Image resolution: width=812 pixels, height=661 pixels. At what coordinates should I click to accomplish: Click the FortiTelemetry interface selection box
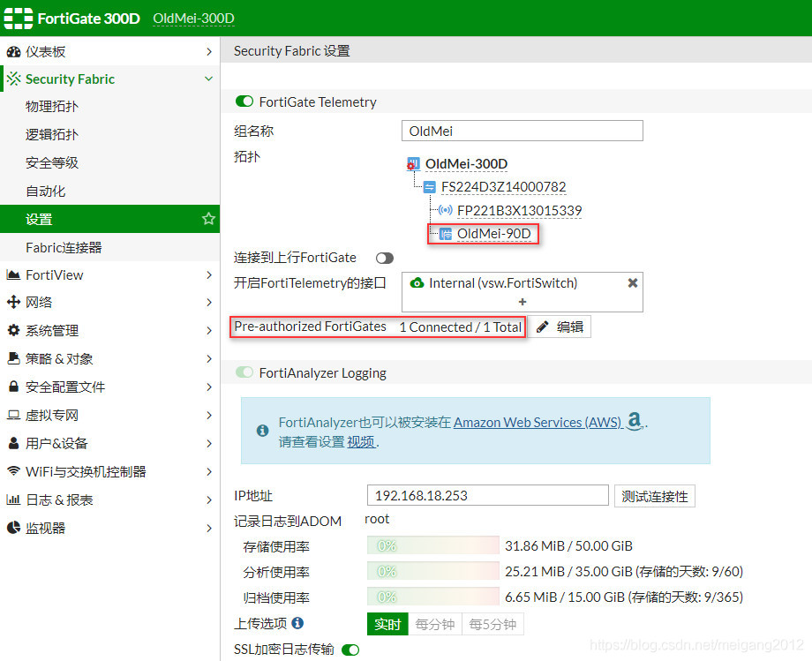pos(522,292)
